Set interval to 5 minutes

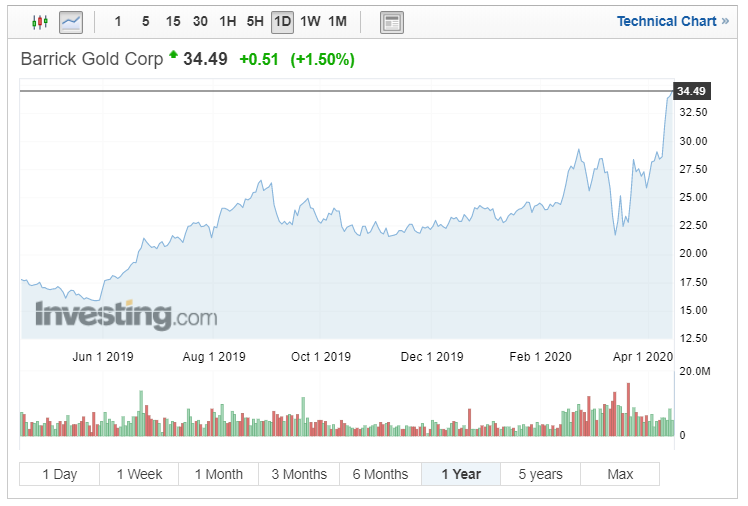pos(145,21)
